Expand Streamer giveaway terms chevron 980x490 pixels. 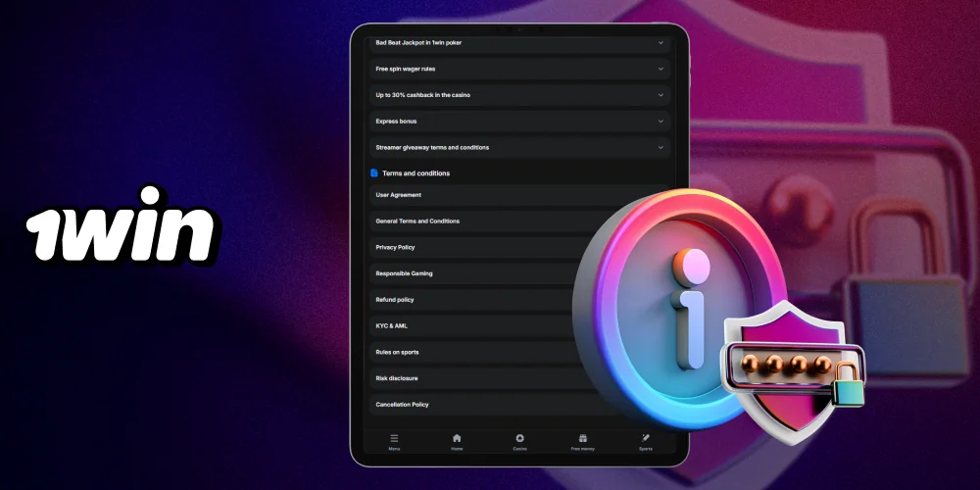coord(661,148)
